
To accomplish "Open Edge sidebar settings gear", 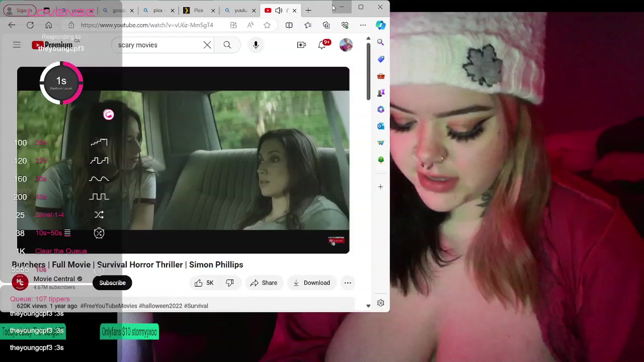I will (380, 303).
